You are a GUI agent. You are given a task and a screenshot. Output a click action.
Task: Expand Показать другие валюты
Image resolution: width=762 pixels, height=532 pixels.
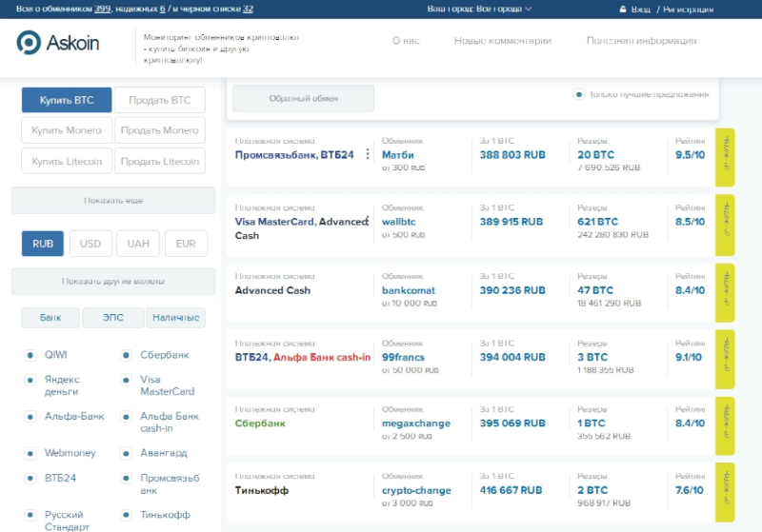point(113,281)
